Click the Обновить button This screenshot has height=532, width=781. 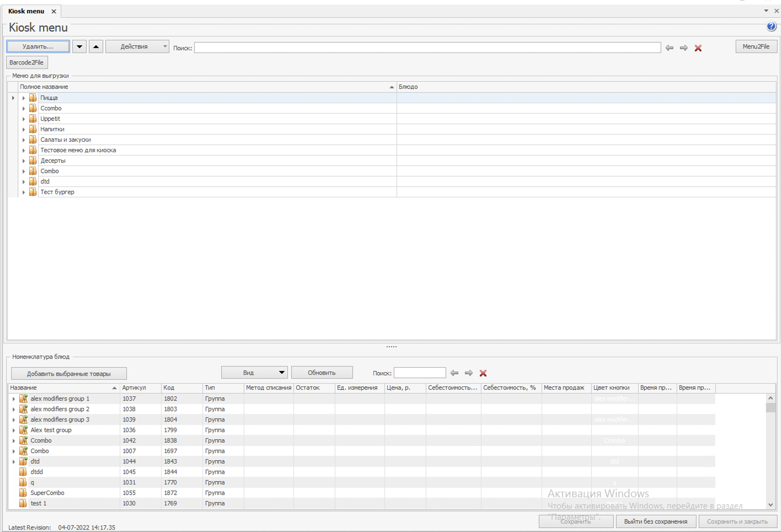click(x=322, y=372)
